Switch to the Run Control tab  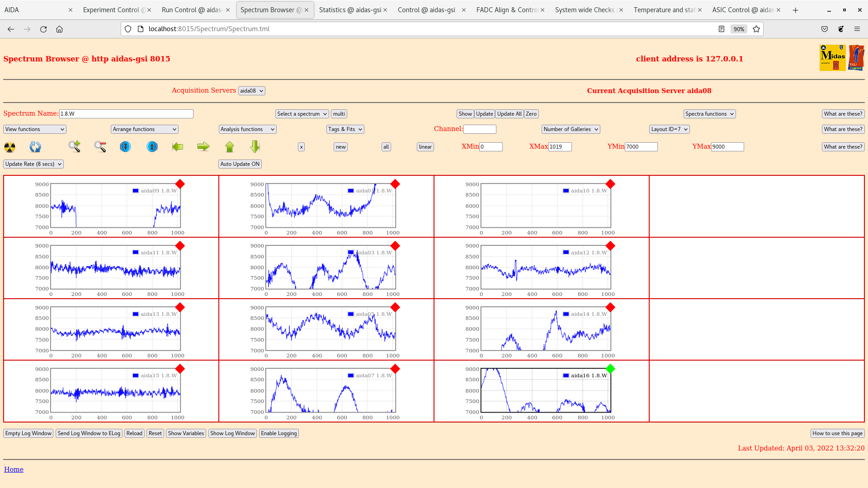[x=192, y=10]
